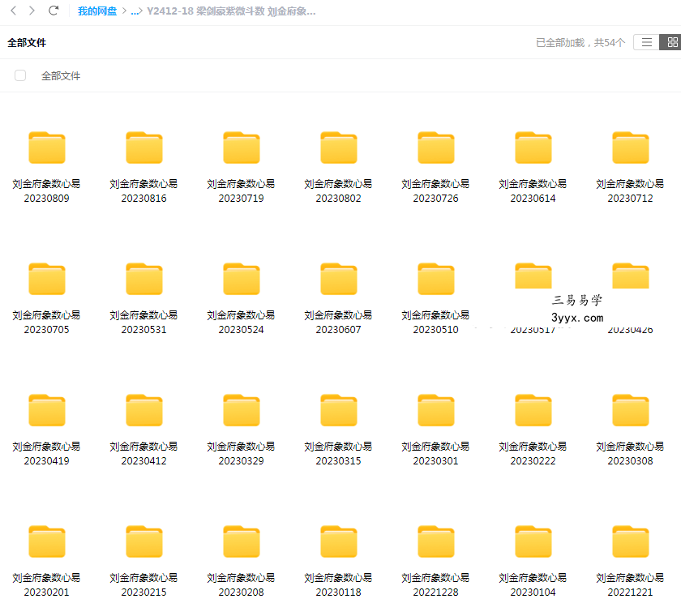Click folder name 刘金府象数心易 20230809
681x616 pixels.
[46, 191]
